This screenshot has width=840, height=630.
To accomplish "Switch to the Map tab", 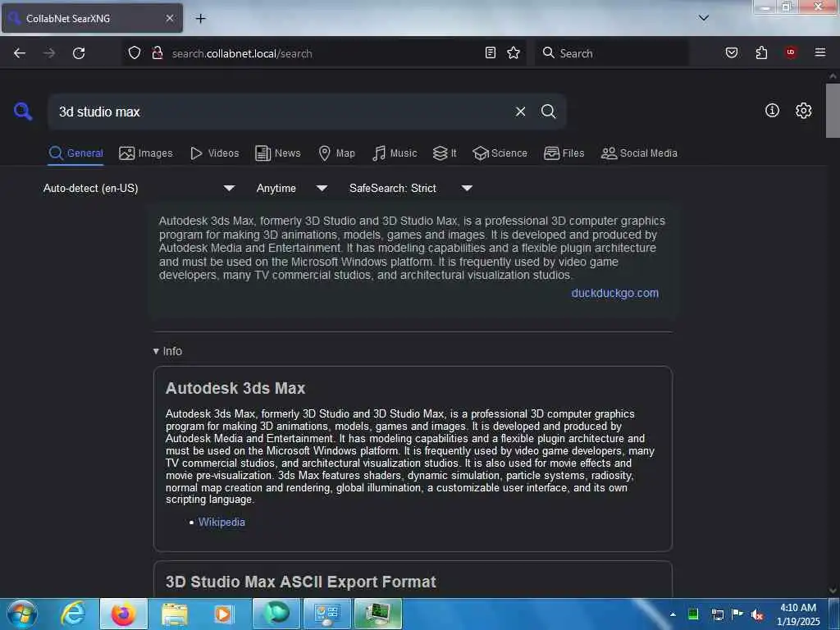I will [337, 153].
